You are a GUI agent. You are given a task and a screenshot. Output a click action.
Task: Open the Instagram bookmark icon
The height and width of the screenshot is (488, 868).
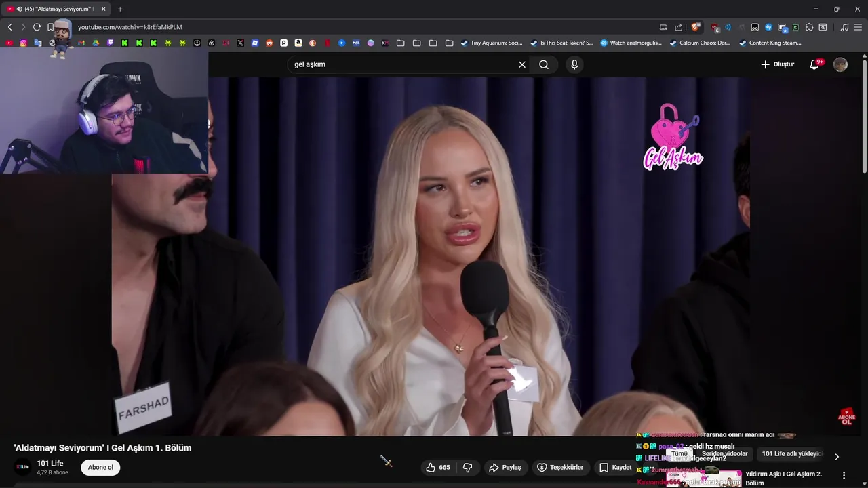click(23, 43)
